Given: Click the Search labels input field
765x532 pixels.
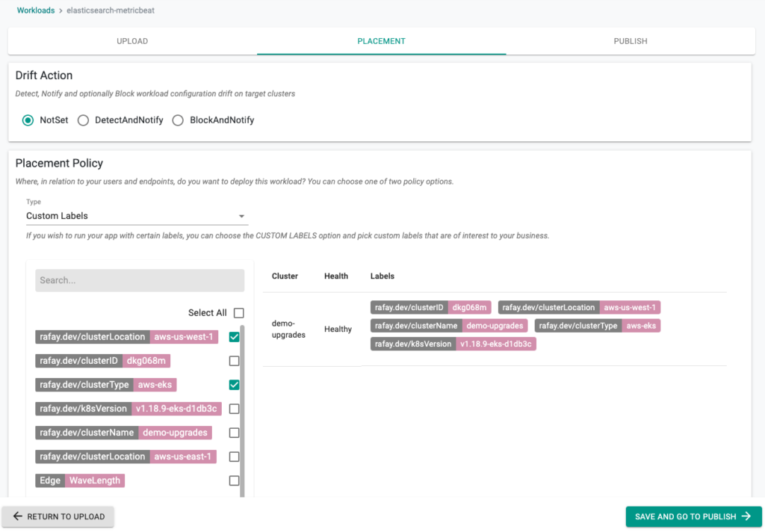Looking at the screenshot, I should (140, 280).
